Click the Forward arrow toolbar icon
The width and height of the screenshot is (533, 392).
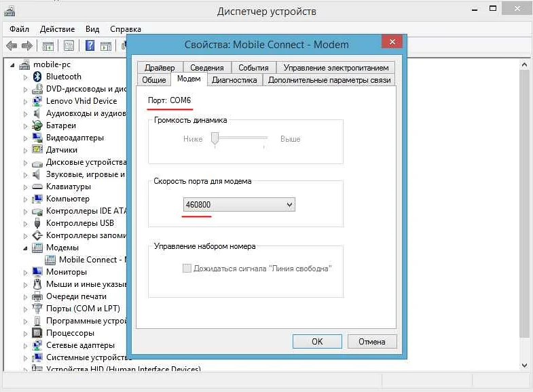[27, 45]
